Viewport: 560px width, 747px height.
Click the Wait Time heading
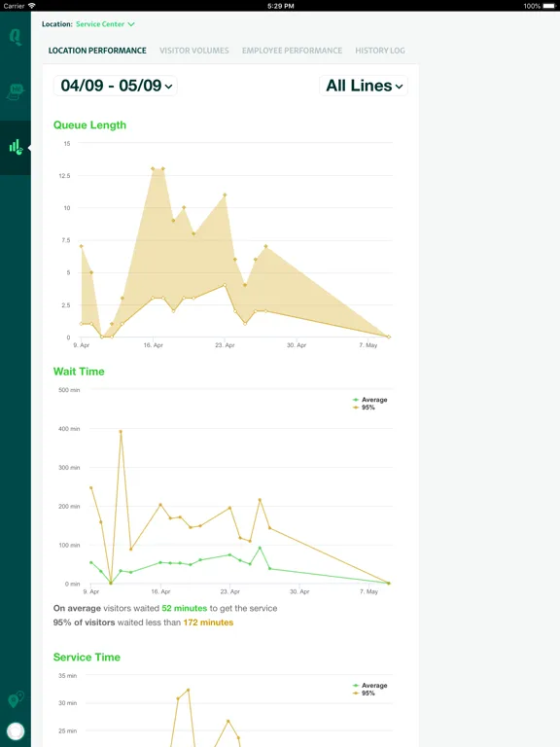click(79, 372)
